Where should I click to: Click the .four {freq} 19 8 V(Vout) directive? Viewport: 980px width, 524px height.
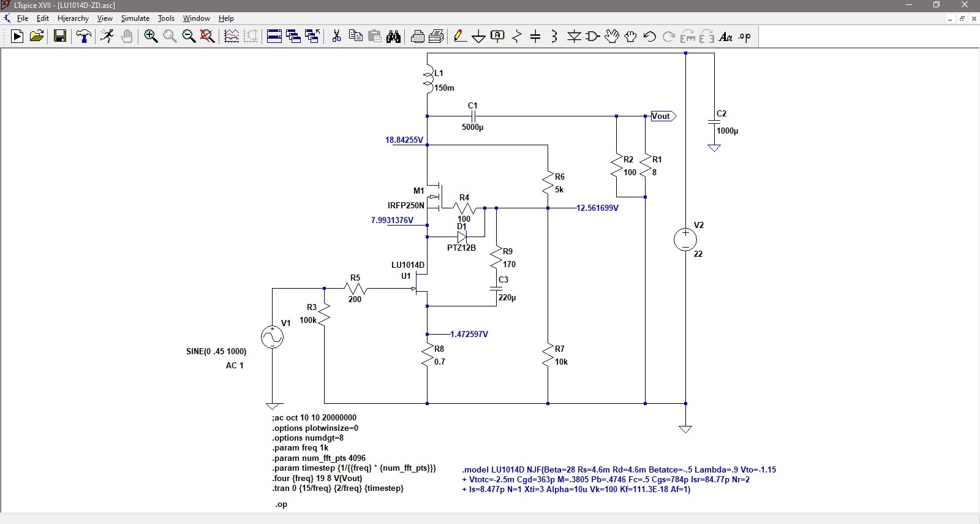[317, 478]
